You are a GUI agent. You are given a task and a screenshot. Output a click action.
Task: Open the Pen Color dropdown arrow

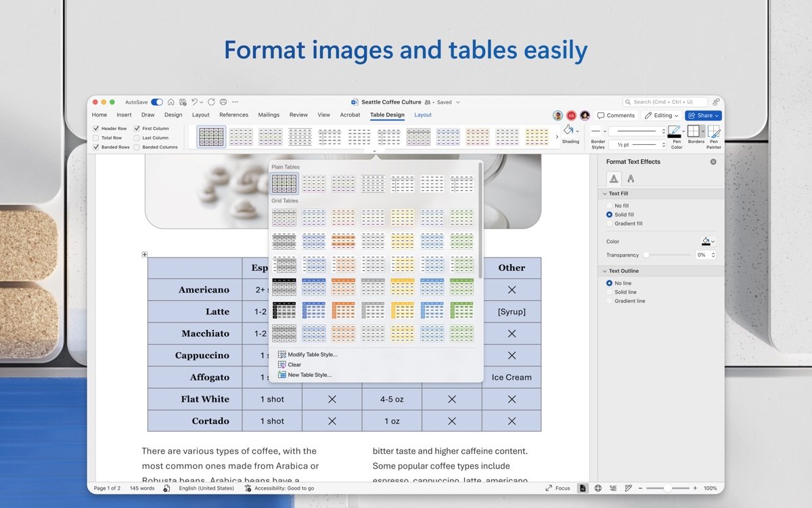click(684, 131)
